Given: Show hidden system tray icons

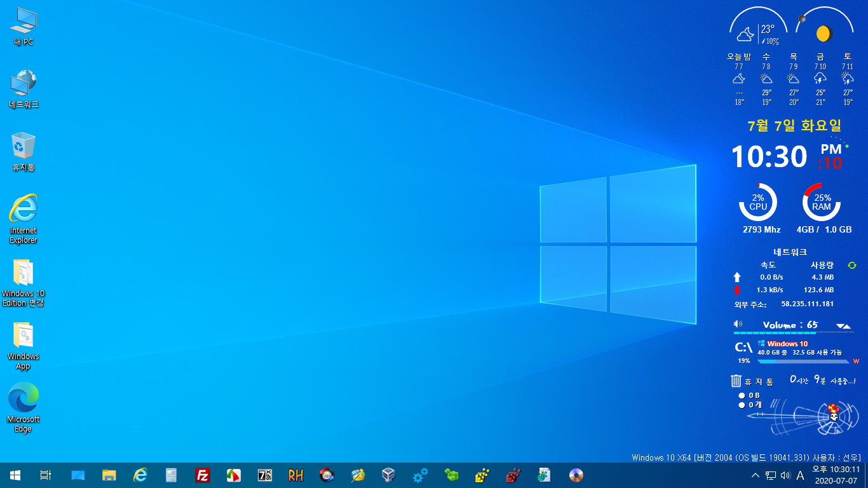Looking at the screenshot, I should [x=755, y=475].
